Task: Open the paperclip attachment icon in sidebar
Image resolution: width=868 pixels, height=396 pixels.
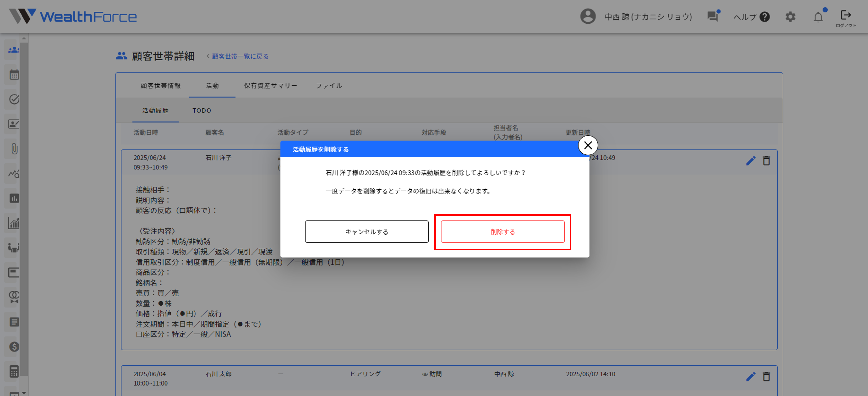Action: (x=14, y=149)
